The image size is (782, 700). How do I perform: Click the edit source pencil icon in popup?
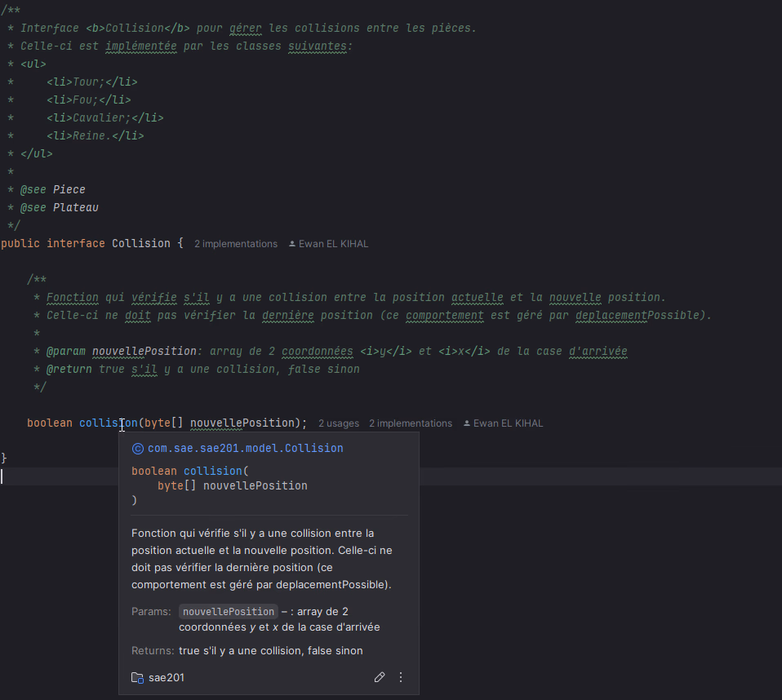coord(380,677)
